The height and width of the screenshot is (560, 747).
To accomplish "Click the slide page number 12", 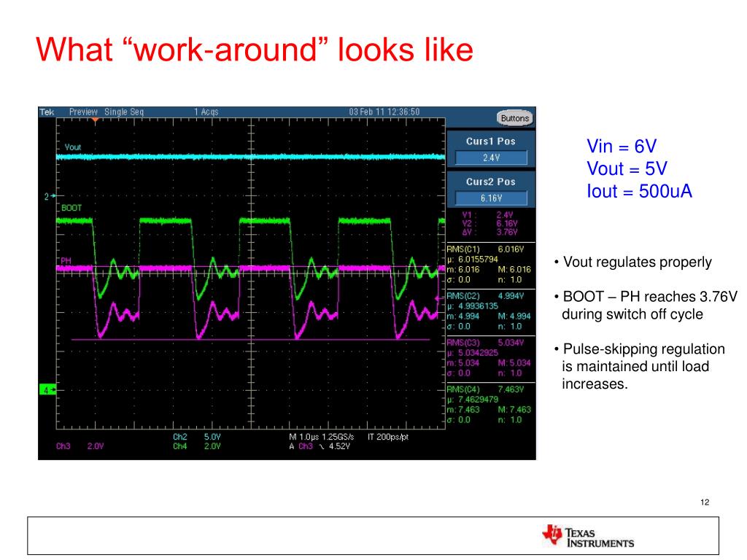I will pyautogui.click(x=705, y=502).
